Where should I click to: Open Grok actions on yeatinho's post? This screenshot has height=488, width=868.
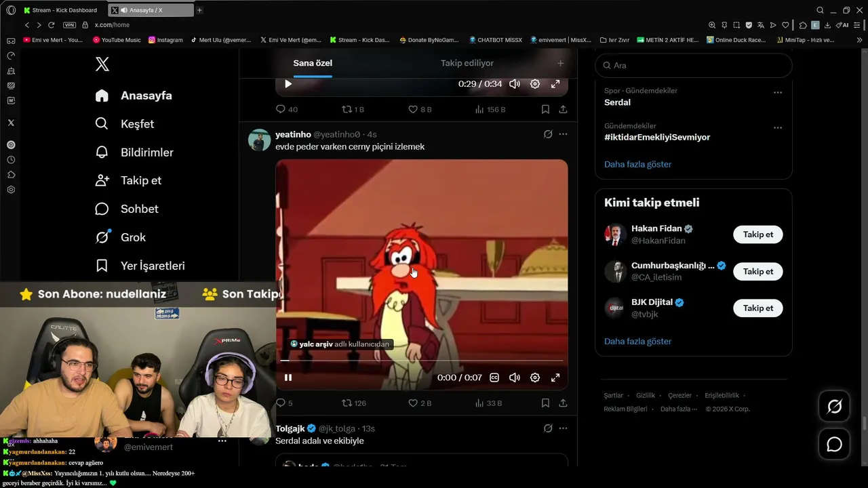tap(548, 134)
